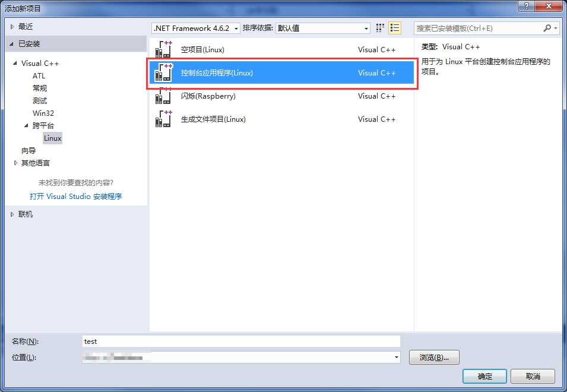Open the 打开 Visual Studio 安装程序 link
The image size is (567, 392).
76,197
